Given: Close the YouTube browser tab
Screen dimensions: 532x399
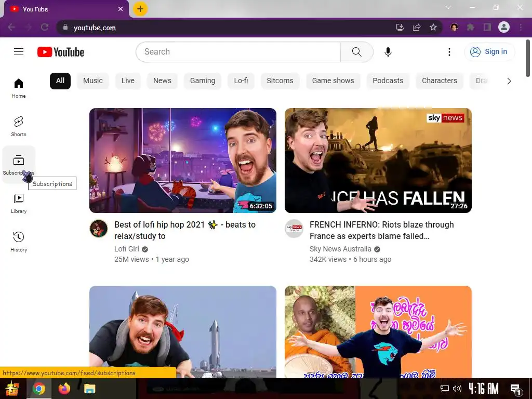Looking at the screenshot, I should click(121, 9).
